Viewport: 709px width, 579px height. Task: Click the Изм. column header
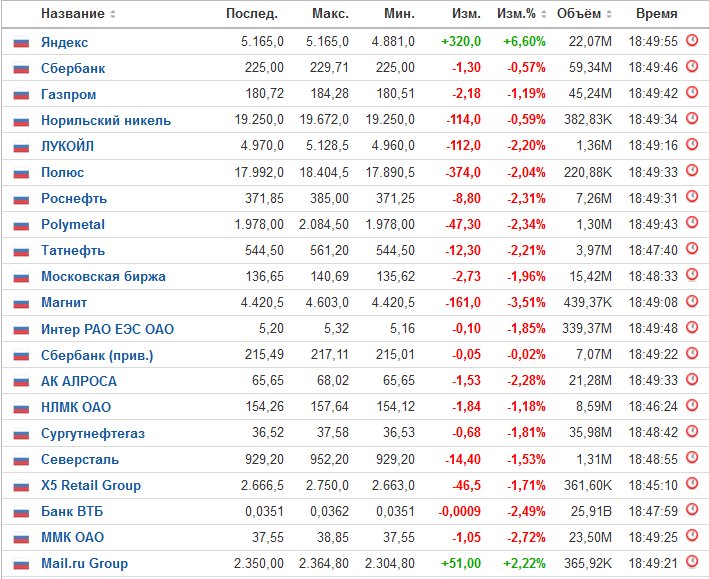[466, 14]
